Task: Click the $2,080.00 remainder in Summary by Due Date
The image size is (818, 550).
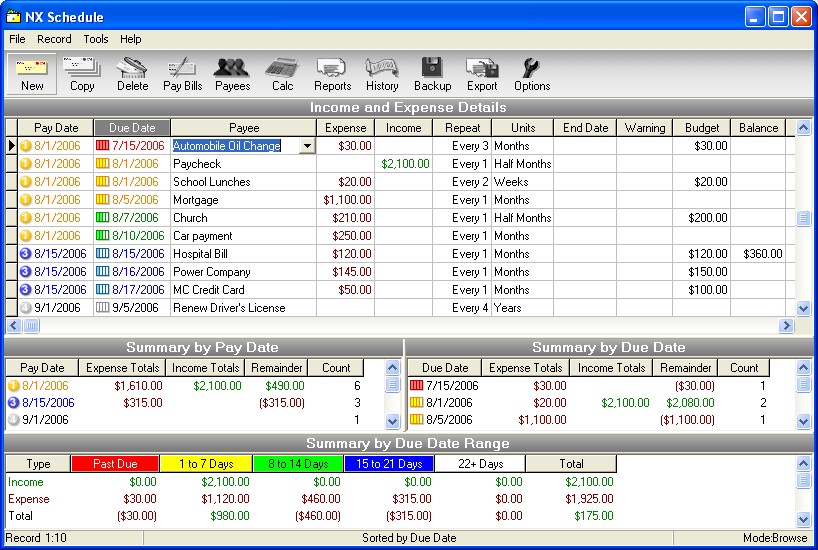Action: (x=690, y=403)
